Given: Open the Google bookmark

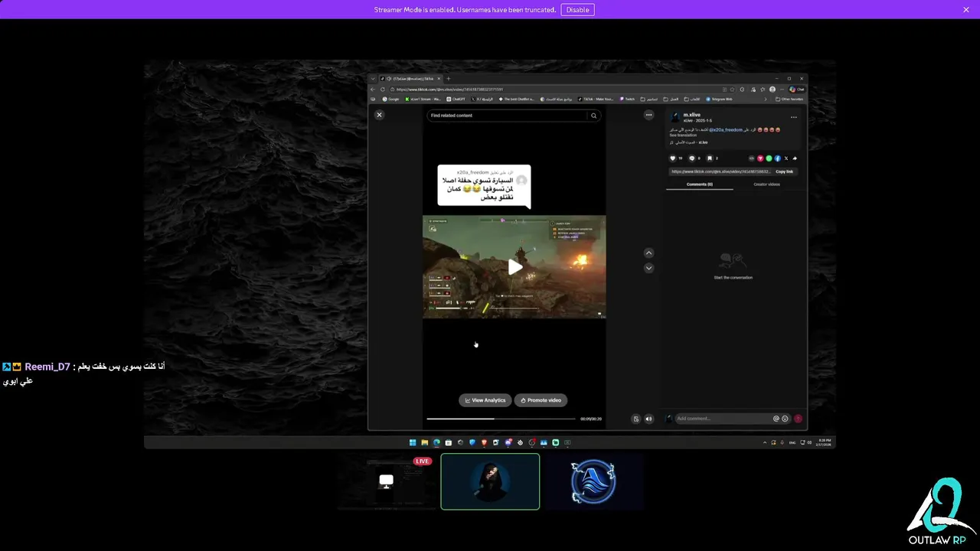Looking at the screenshot, I should pyautogui.click(x=390, y=99).
